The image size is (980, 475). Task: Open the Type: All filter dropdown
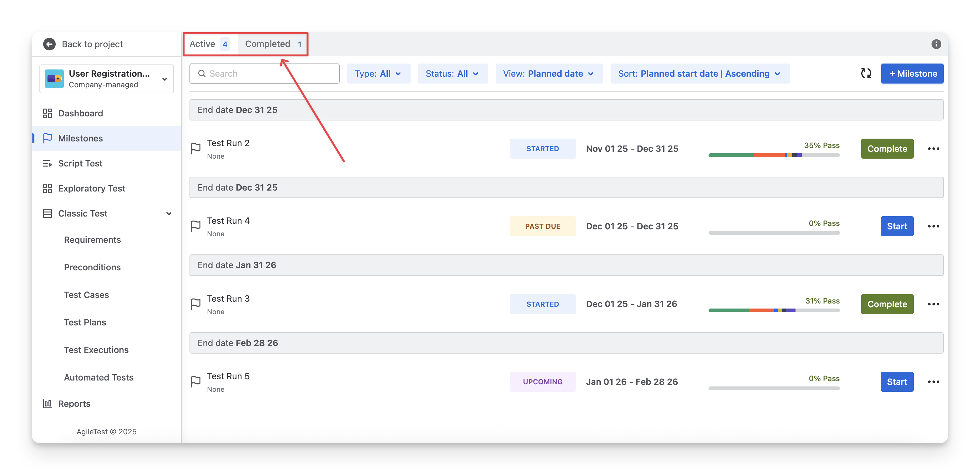click(x=378, y=74)
